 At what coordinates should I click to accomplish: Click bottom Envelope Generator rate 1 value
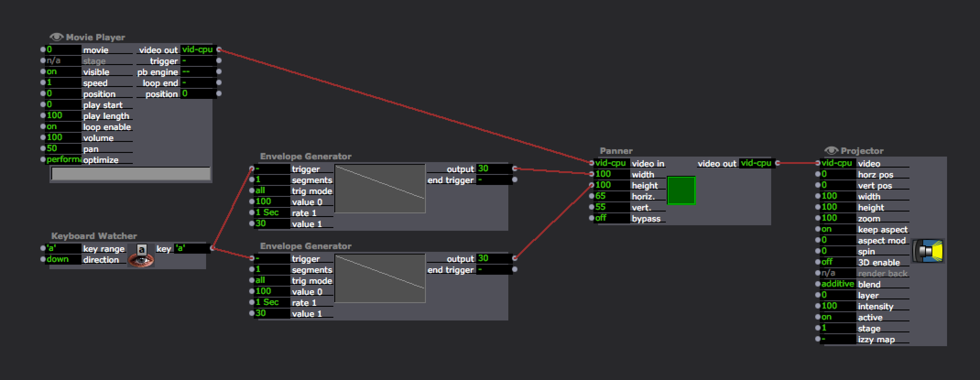[272, 302]
